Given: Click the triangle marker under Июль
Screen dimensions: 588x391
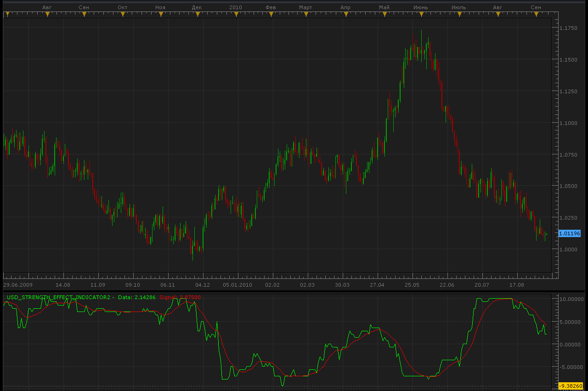Looking at the screenshot, I should click(x=459, y=15).
